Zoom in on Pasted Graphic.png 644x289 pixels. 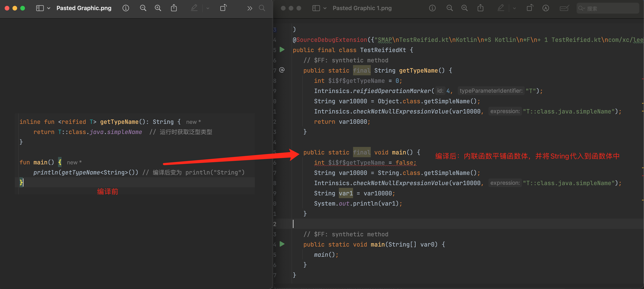[158, 8]
